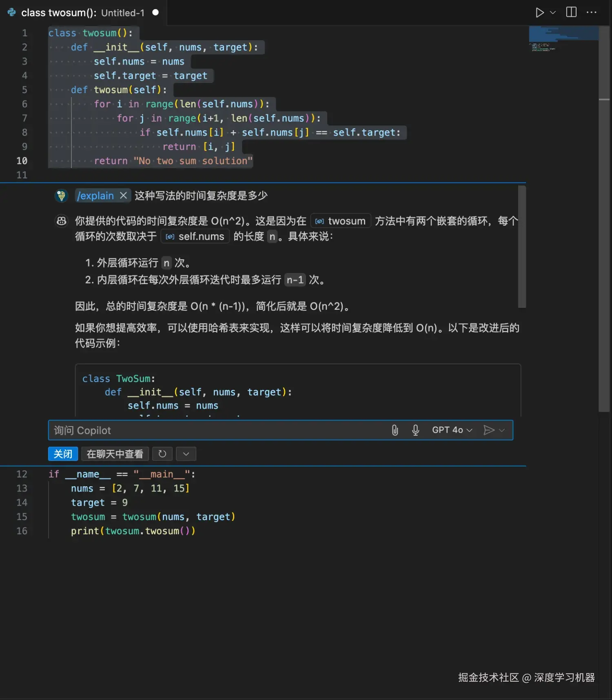This screenshot has width=612, height=700.
Task: Run the Python file with play icon
Action: (x=539, y=13)
